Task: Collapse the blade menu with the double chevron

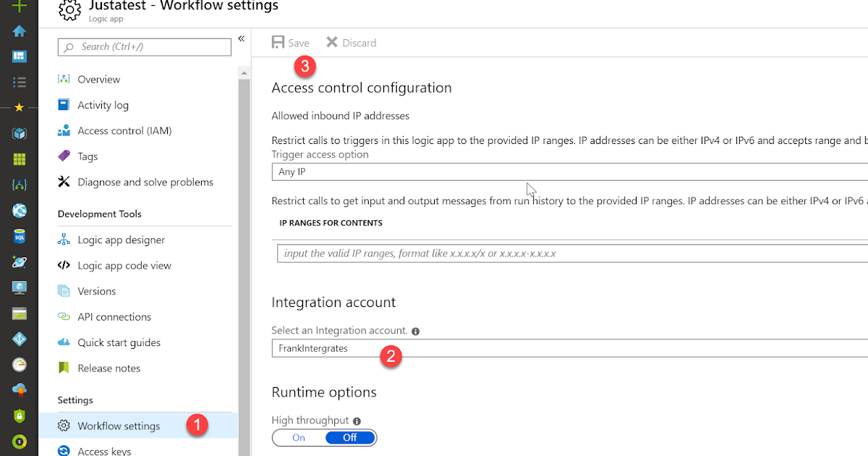Action: click(241, 39)
